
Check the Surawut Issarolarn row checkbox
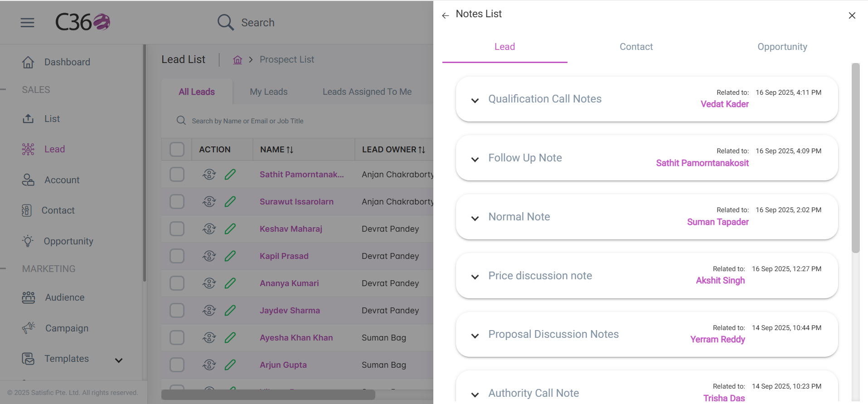click(177, 201)
